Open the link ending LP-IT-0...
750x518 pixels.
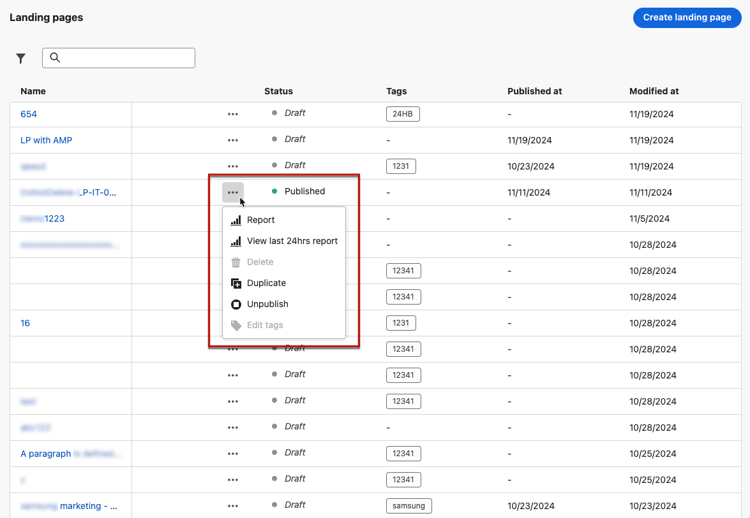click(68, 192)
